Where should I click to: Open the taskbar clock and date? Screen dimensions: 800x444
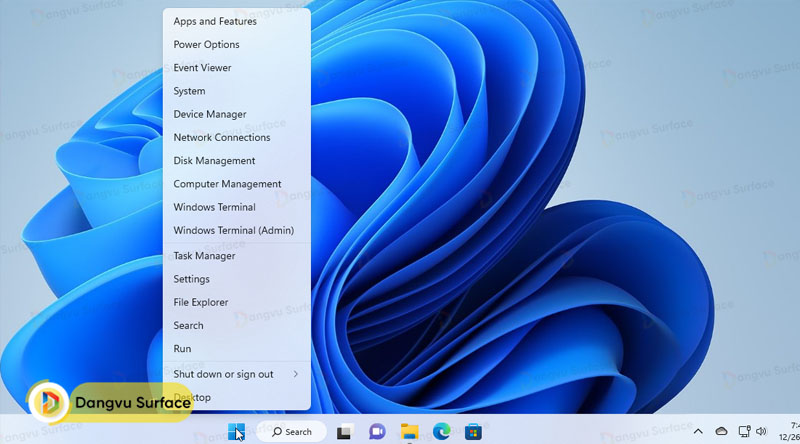point(790,432)
